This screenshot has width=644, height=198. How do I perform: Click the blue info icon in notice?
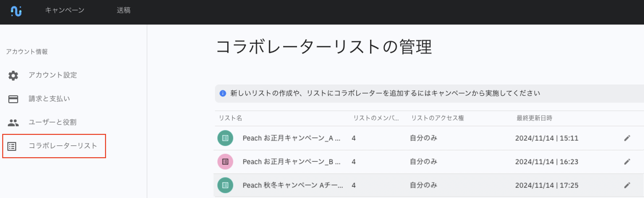(223, 93)
